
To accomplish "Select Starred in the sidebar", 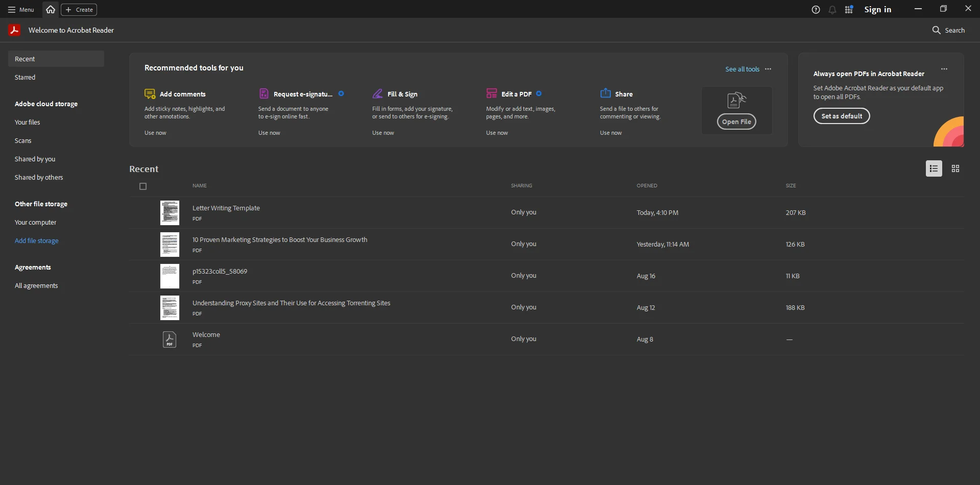I will (25, 78).
